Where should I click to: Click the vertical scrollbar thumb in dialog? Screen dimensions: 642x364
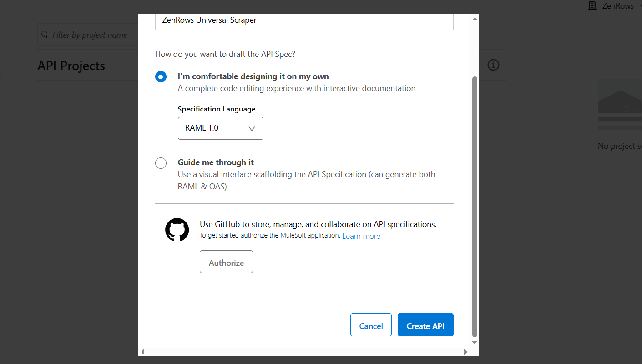[x=475, y=206]
